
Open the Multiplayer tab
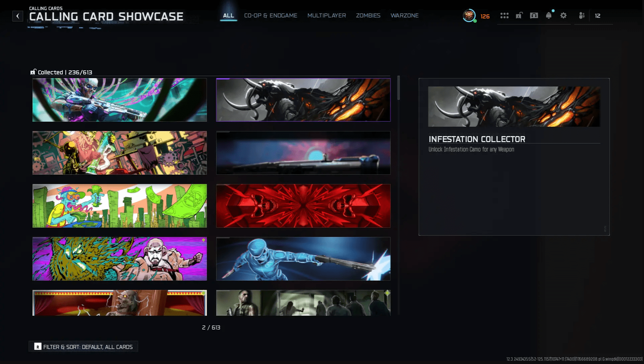(326, 16)
